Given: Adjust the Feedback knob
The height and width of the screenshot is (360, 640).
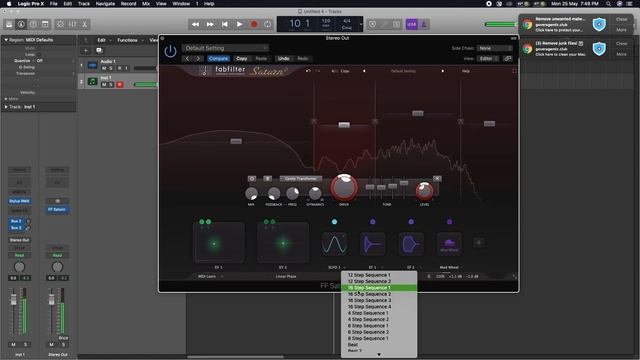Looking at the screenshot, I should click(274, 193).
